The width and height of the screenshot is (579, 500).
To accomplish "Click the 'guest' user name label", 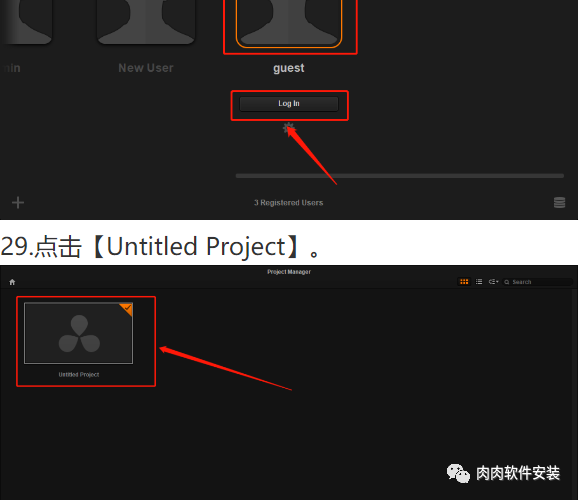I will click(x=289, y=68).
